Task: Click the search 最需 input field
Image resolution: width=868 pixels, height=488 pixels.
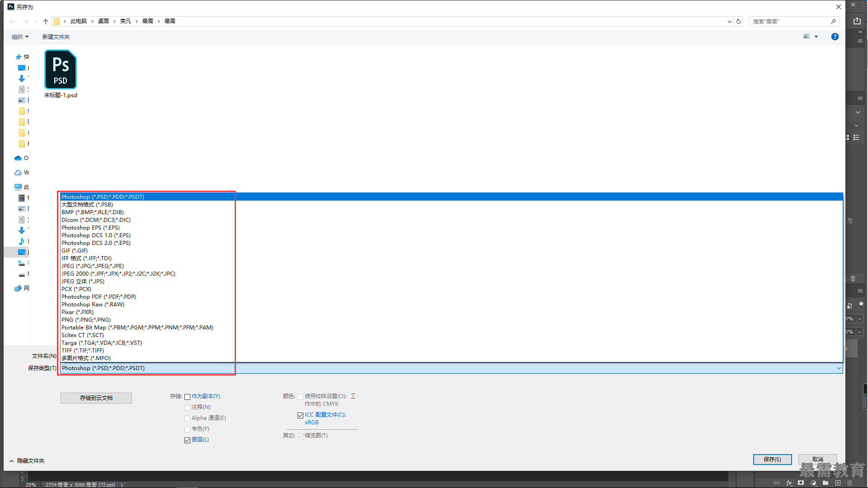Action: pyautogui.click(x=789, y=21)
